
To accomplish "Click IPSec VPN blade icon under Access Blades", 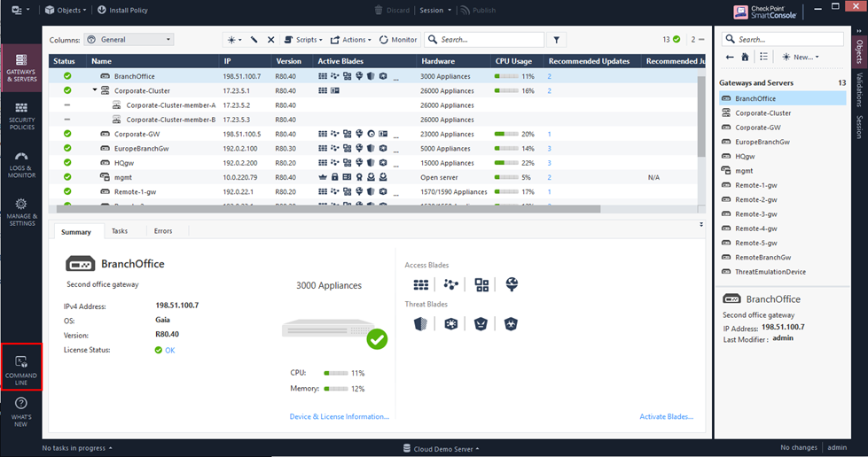I will [451, 285].
